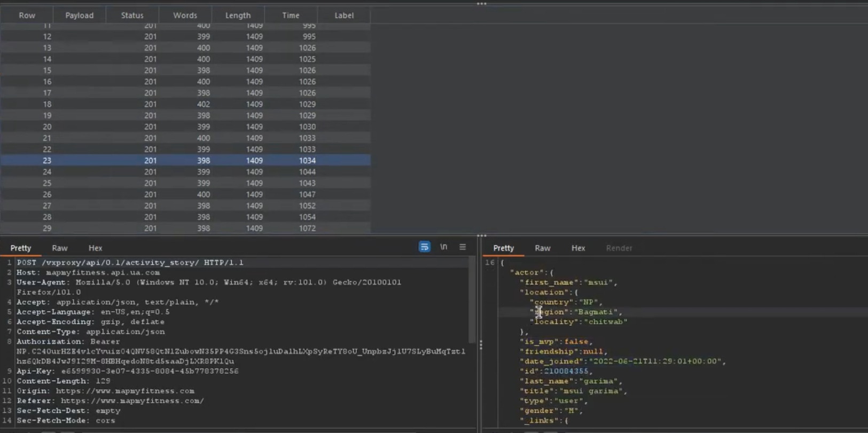Click the request pane vertical scrollbar
This screenshot has width=868, height=433.
click(x=472, y=299)
